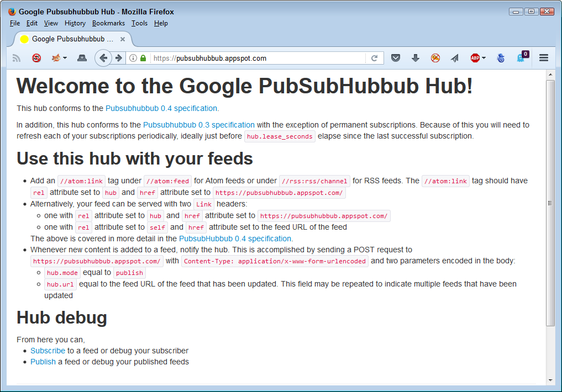
Task: Click the fox extension toolbar icon
Action: (x=56, y=58)
